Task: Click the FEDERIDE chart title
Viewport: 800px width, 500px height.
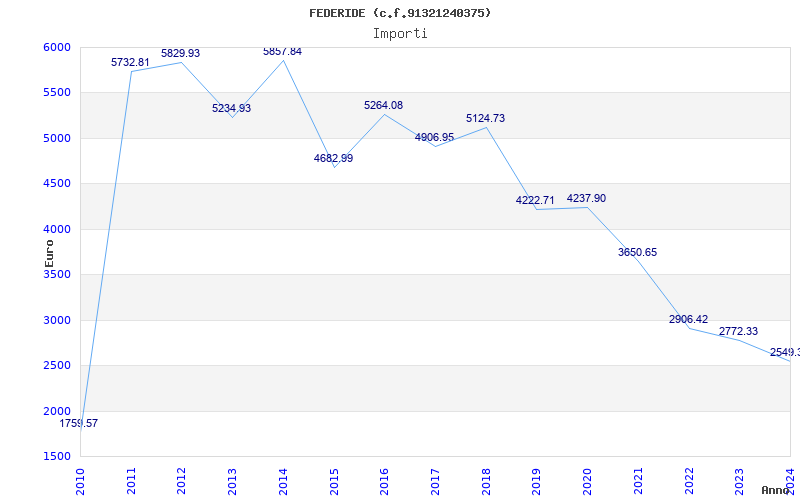Action: click(x=400, y=13)
